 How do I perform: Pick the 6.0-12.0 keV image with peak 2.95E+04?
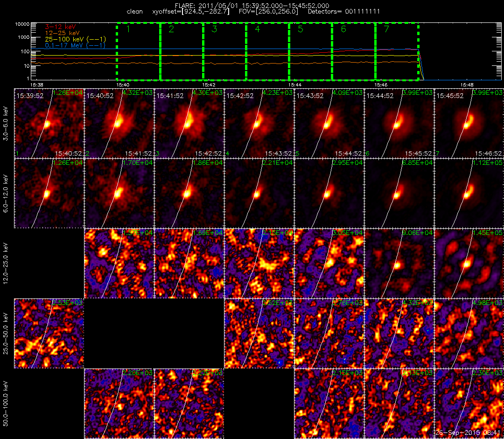tap(329, 194)
